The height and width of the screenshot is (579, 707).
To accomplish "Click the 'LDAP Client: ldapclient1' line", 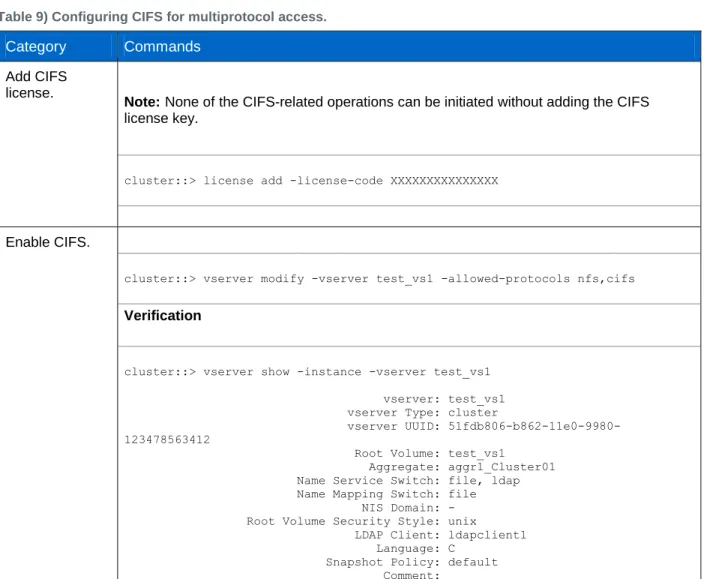I will 440,535.
